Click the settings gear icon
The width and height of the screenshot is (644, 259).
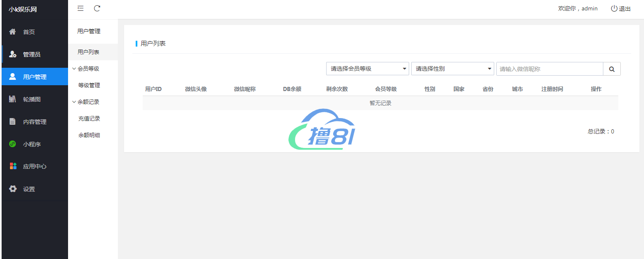(x=13, y=189)
